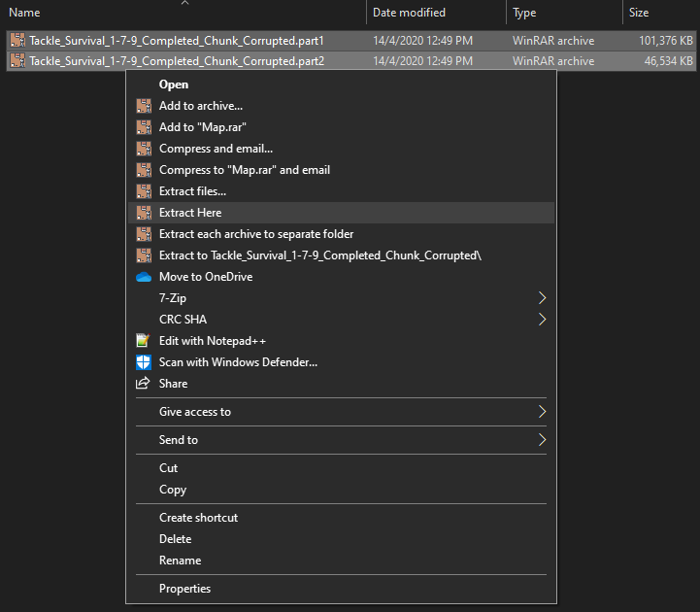The height and width of the screenshot is (612, 700).
Task: Click WinRAR icon beside Add to archive
Action: click(x=143, y=106)
